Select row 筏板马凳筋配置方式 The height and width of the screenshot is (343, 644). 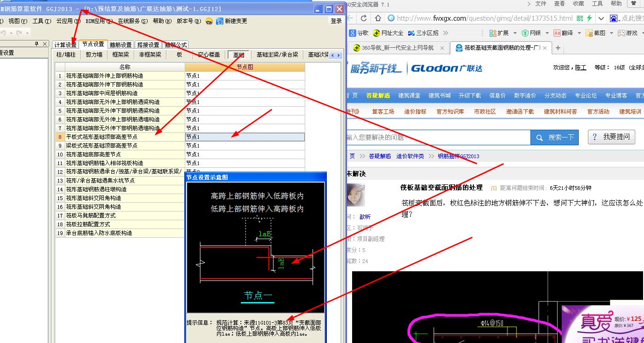124,216
